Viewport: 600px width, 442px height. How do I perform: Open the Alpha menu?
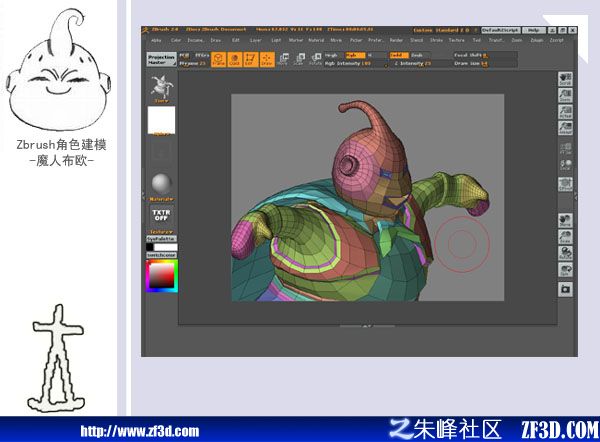coord(156,40)
